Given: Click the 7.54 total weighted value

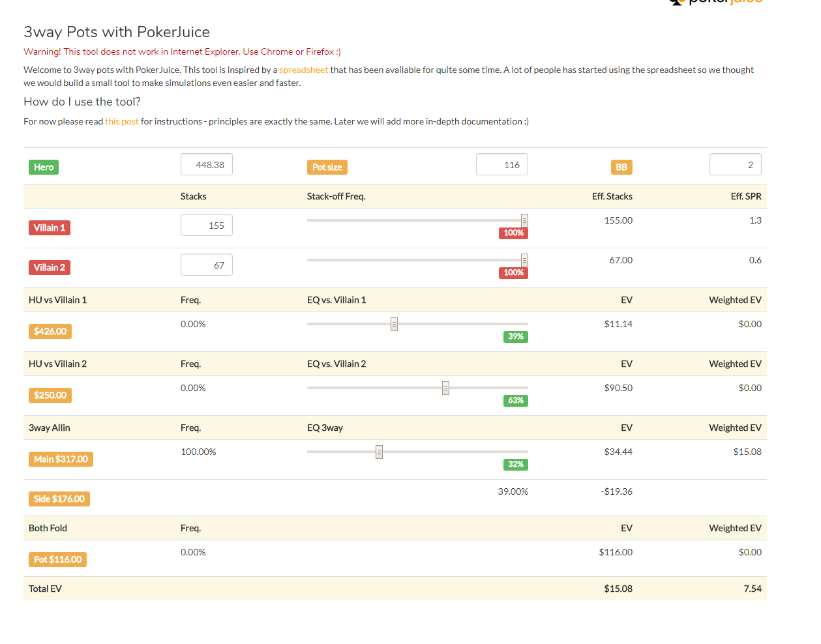Looking at the screenshot, I should (x=753, y=589).
